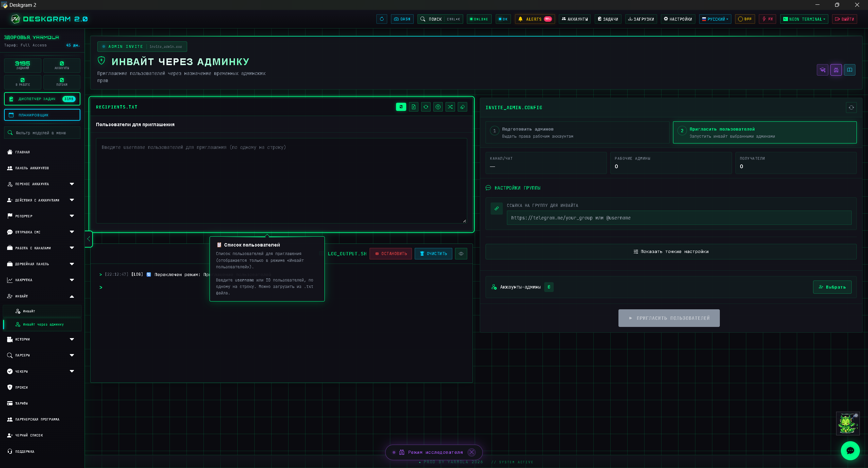868x468 pixels.
Task: Click the recipients usernames text area
Action: click(x=281, y=180)
